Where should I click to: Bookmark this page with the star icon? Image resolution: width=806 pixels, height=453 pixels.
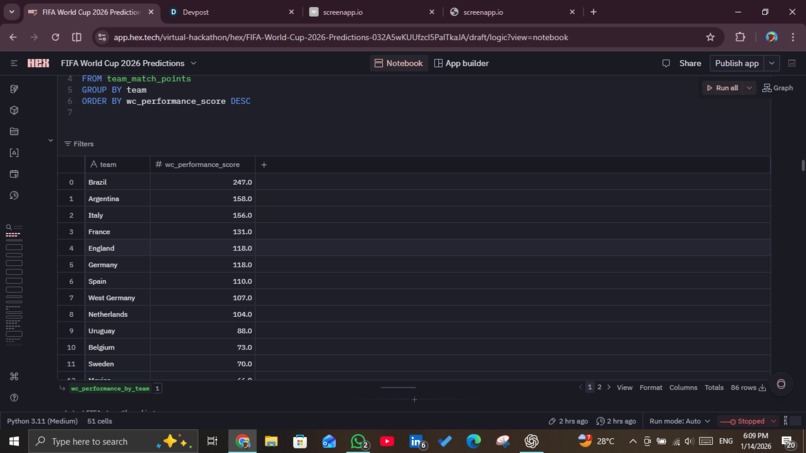point(710,37)
